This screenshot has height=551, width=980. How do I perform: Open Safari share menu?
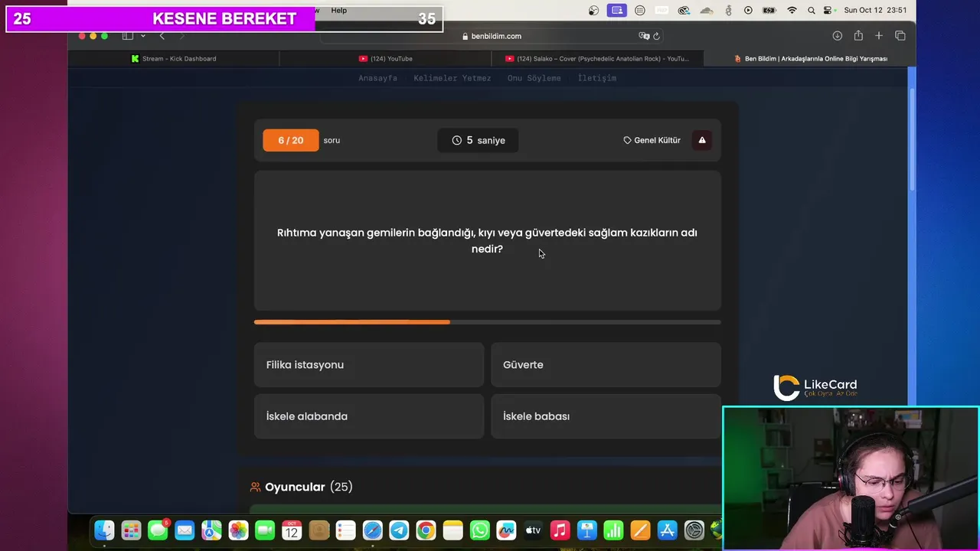[858, 36]
